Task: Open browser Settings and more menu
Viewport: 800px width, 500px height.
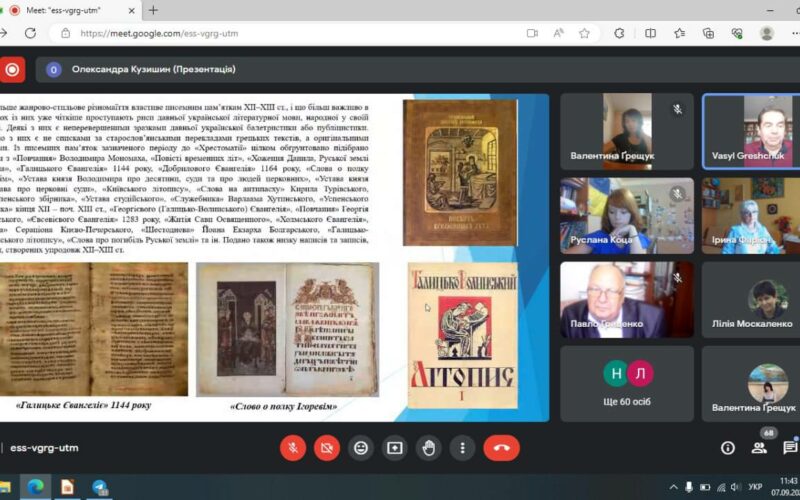Action: 796,33
